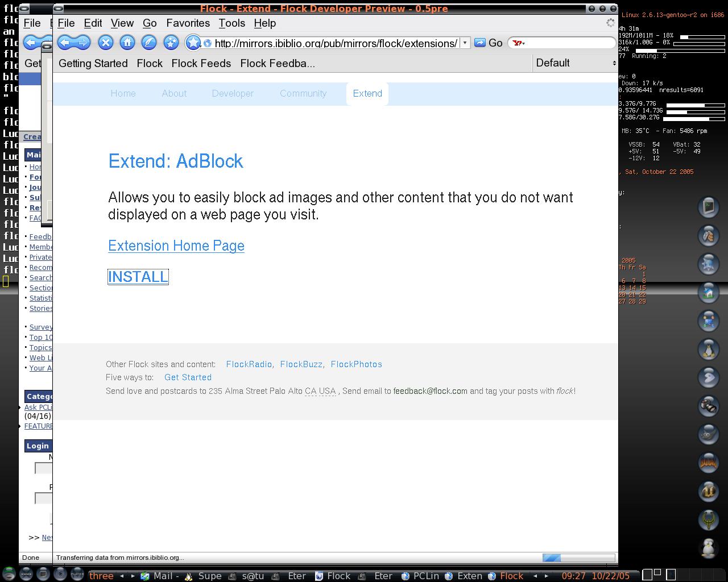Click the Stories link in background page
The image size is (728, 582).
[x=41, y=309]
